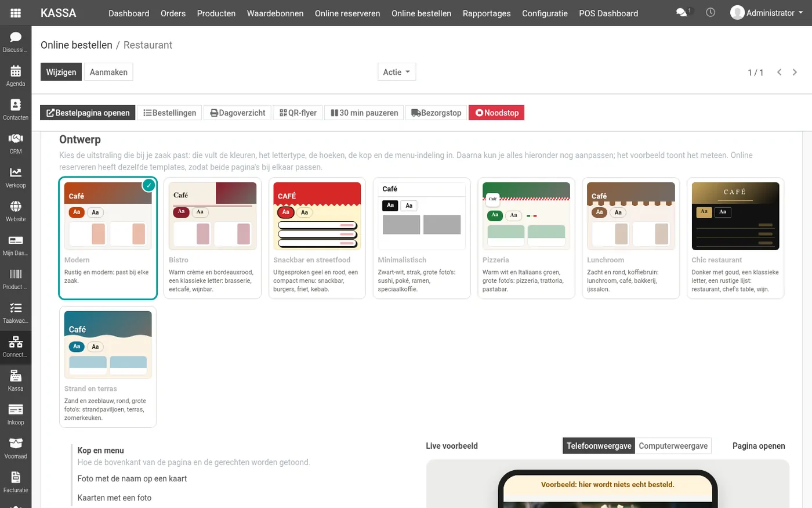This screenshot has width=812, height=508.
Task: Choose the Pizzeria design template
Action: click(526, 238)
